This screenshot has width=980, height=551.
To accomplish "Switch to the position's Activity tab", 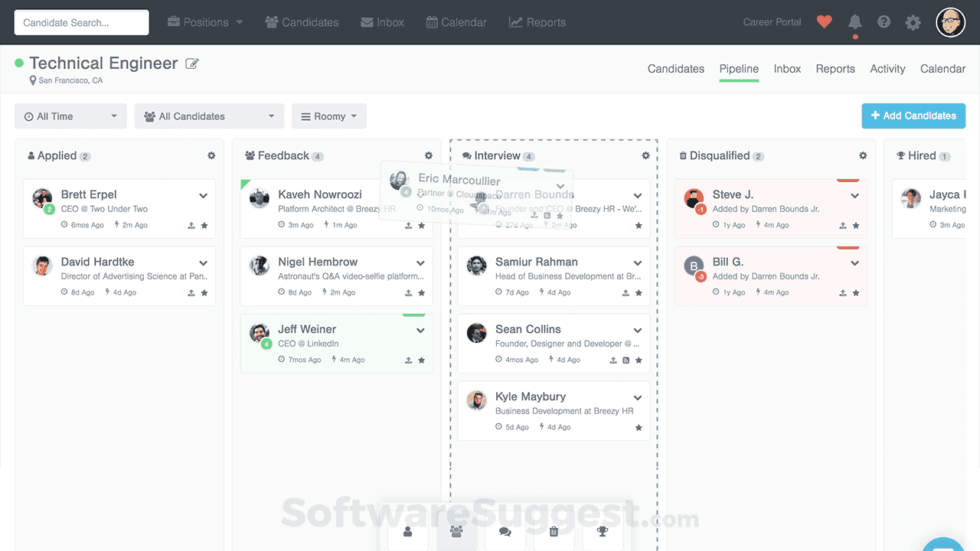I will pyautogui.click(x=887, y=69).
